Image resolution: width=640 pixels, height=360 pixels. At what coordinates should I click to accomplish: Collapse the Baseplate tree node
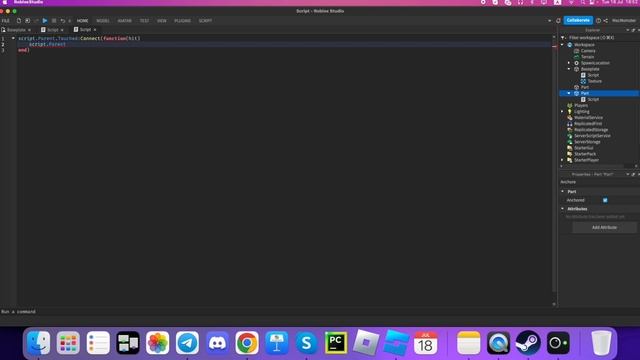click(x=569, y=69)
